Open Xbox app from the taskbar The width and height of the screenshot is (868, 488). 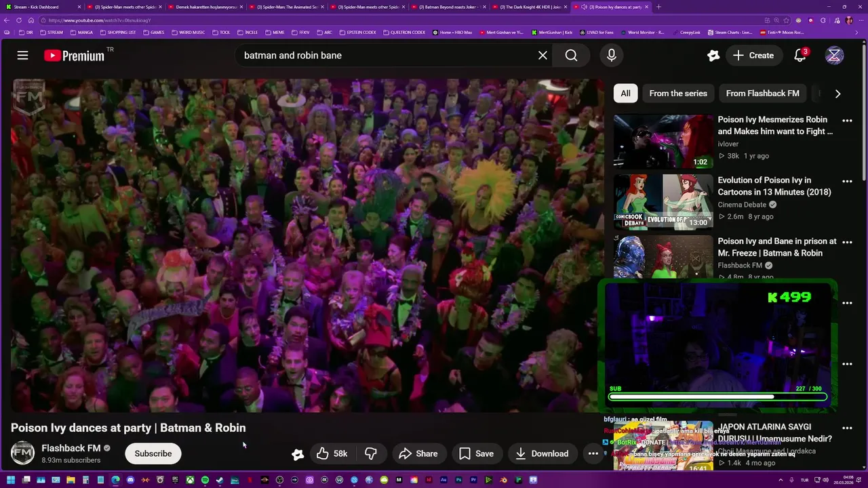coord(191,481)
